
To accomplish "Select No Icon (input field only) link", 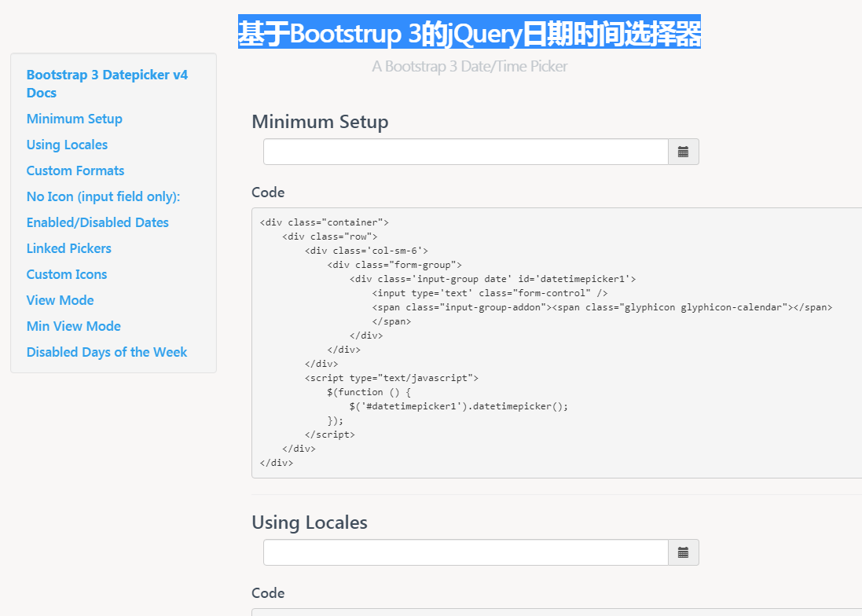I will (104, 196).
